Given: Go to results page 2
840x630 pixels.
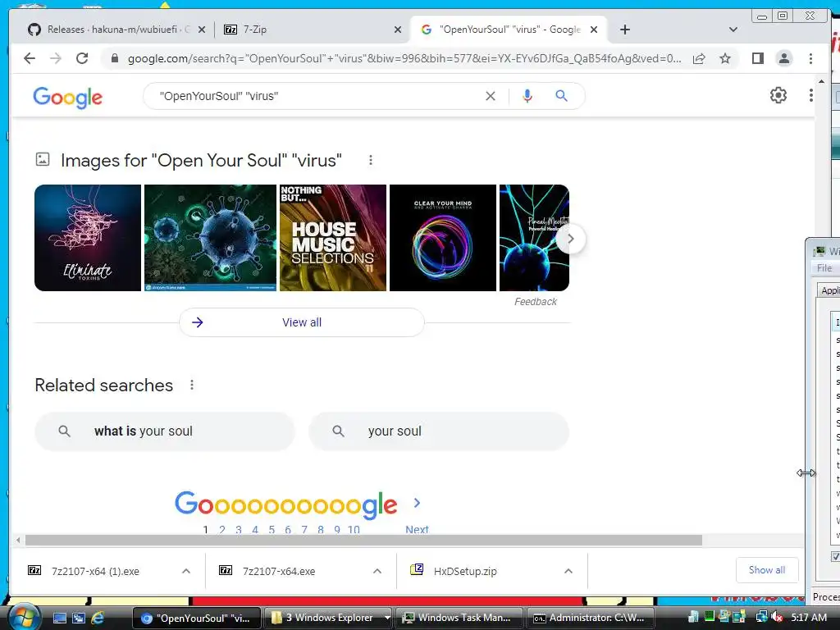Looking at the screenshot, I should 221,529.
